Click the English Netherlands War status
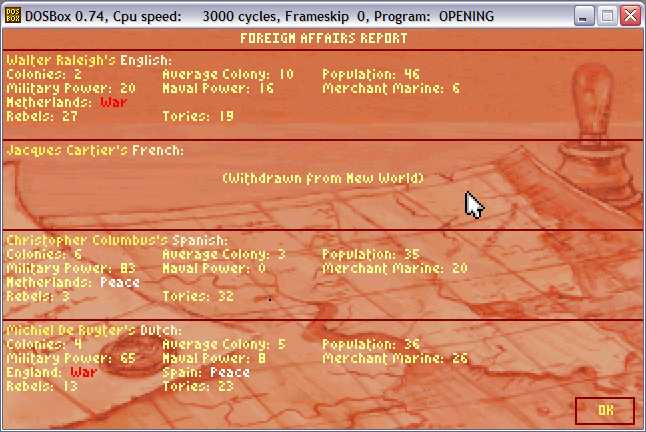This screenshot has width=646, height=432. [113, 102]
